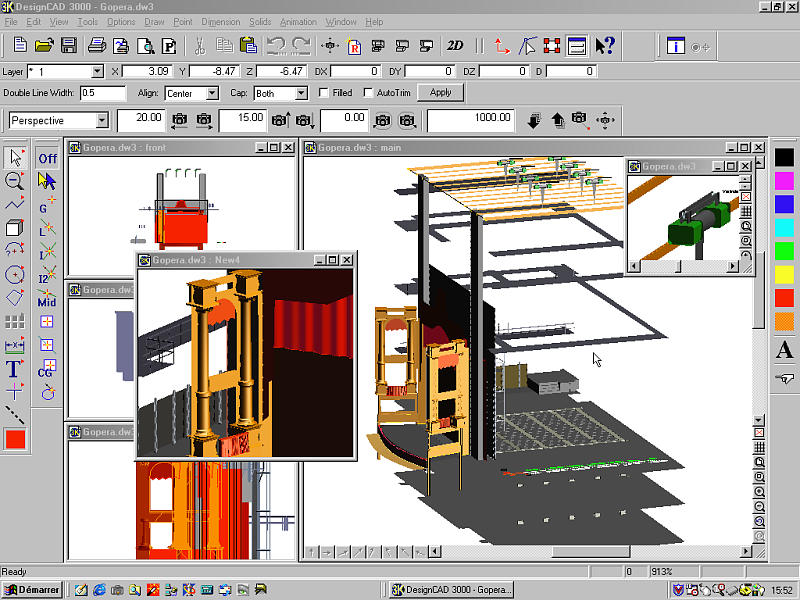The width and height of the screenshot is (800, 600).
Task: Open the Solids menu
Action: 260,21
